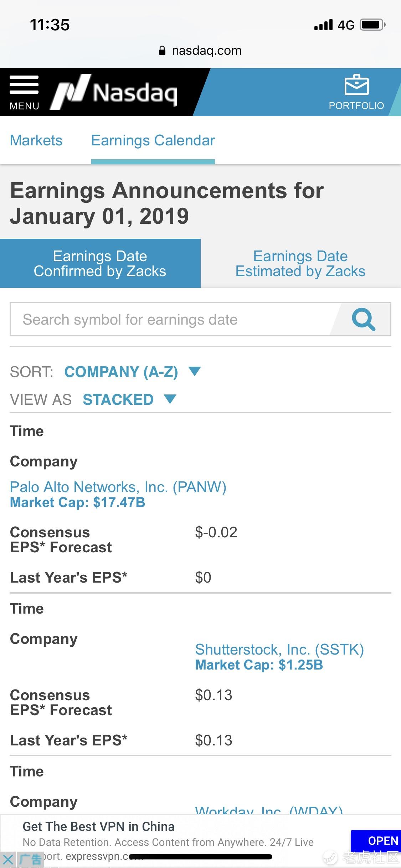This screenshot has width=401, height=868.
Task: Go to the Markets tab
Action: point(36,140)
